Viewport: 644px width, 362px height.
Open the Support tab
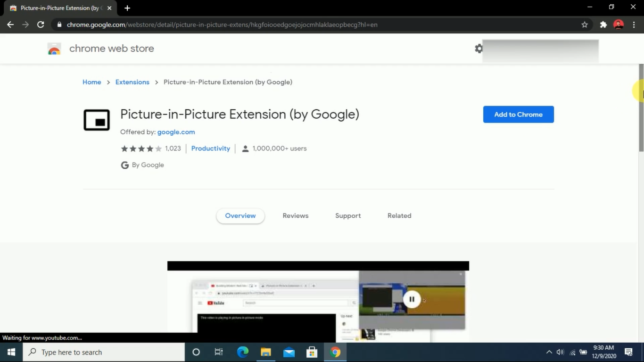tap(348, 215)
